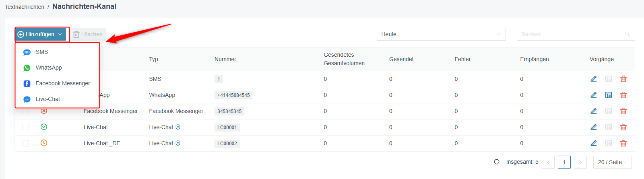
Task: Click the green check status icon
Action: click(44, 127)
